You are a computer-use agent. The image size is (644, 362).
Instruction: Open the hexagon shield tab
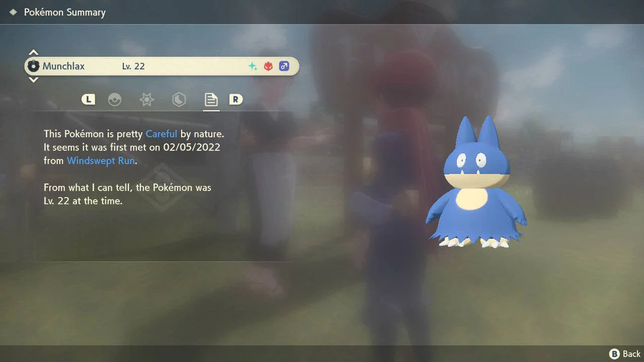(179, 100)
